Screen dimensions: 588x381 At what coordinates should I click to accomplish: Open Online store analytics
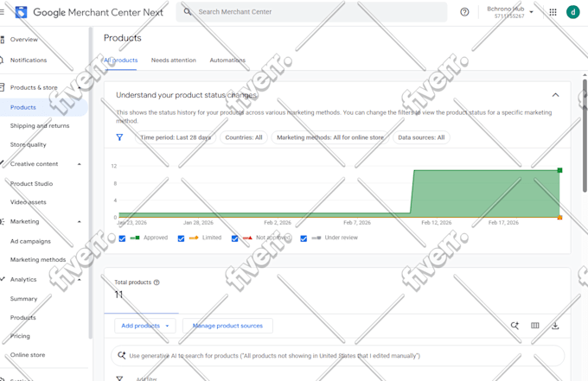pos(28,355)
